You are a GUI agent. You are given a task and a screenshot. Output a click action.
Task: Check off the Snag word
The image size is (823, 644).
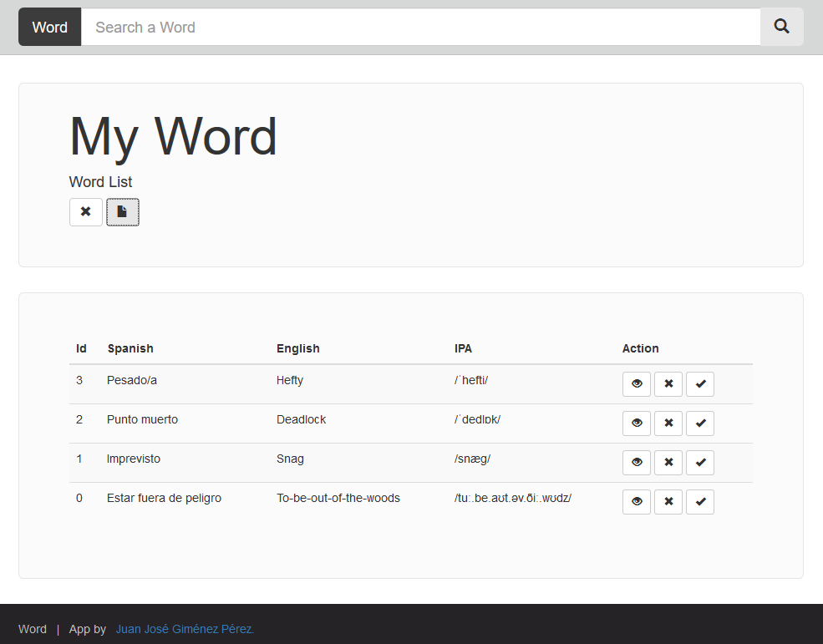699,463
